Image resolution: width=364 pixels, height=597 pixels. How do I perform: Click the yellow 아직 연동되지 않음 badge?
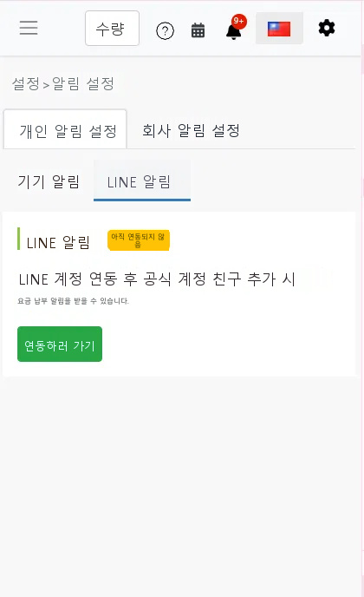[x=139, y=240]
